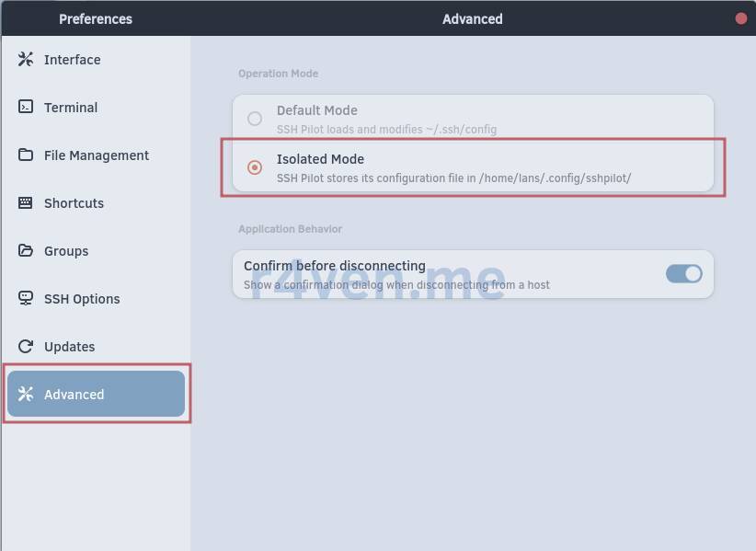
Task: Disable the Confirm before disconnecting switch
Action: [683, 274]
